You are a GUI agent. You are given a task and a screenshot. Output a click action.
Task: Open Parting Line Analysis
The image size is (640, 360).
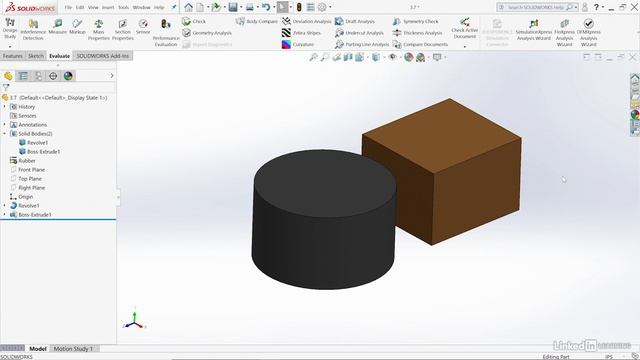click(362, 44)
